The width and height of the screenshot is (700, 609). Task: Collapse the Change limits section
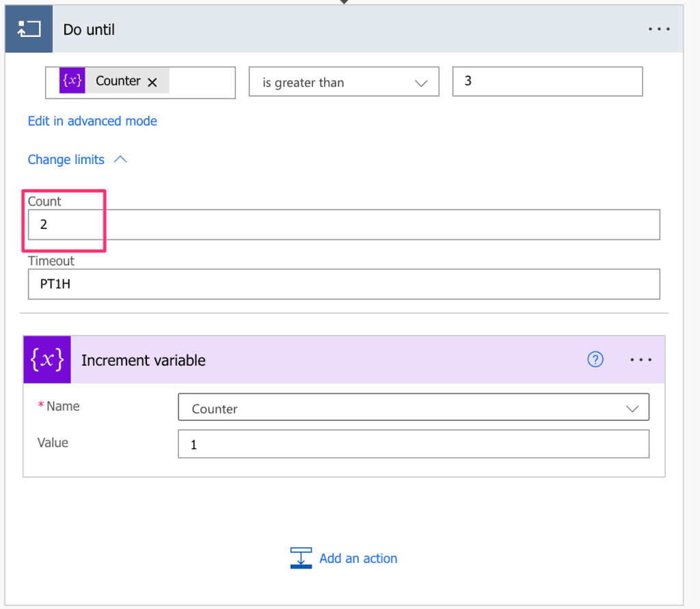pyautogui.click(x=66, y=159)
